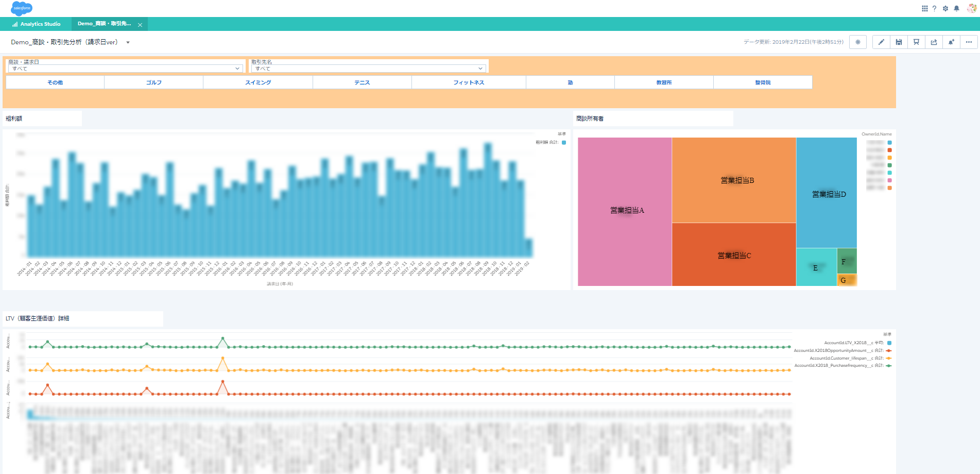Open the three-dots more actions menu

point(969,42)
